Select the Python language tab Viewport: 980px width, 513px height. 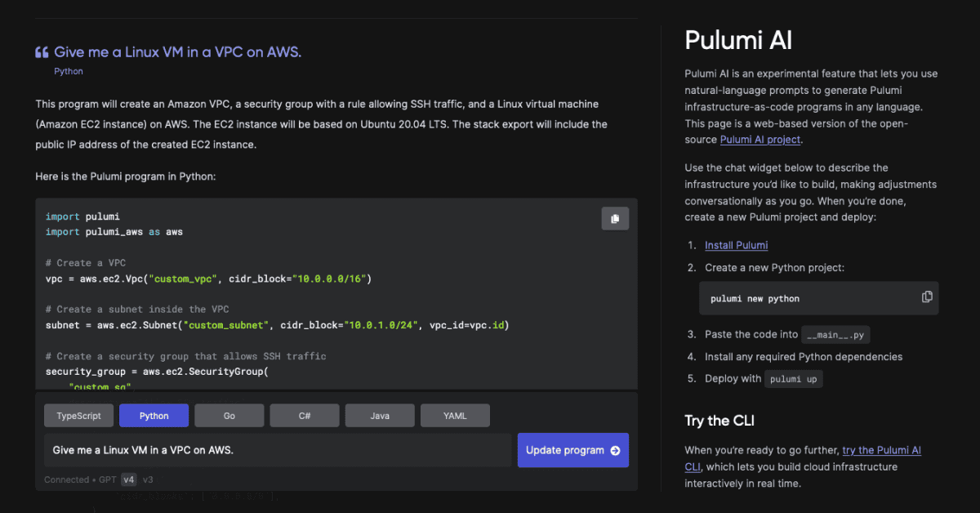[154, 416]
